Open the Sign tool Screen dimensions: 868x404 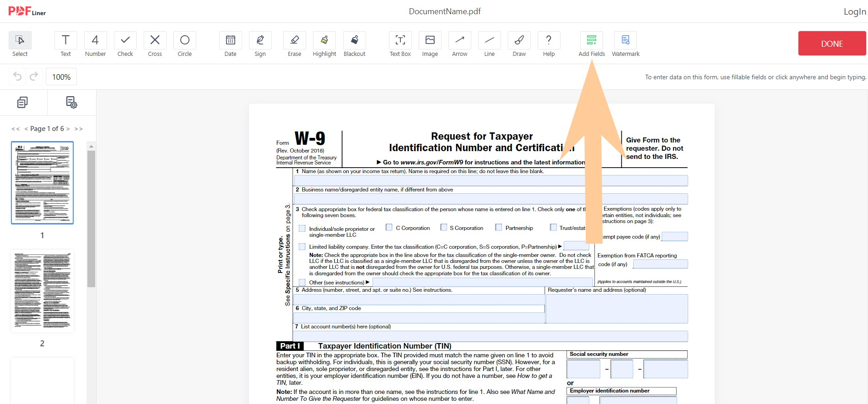point(260,44)
